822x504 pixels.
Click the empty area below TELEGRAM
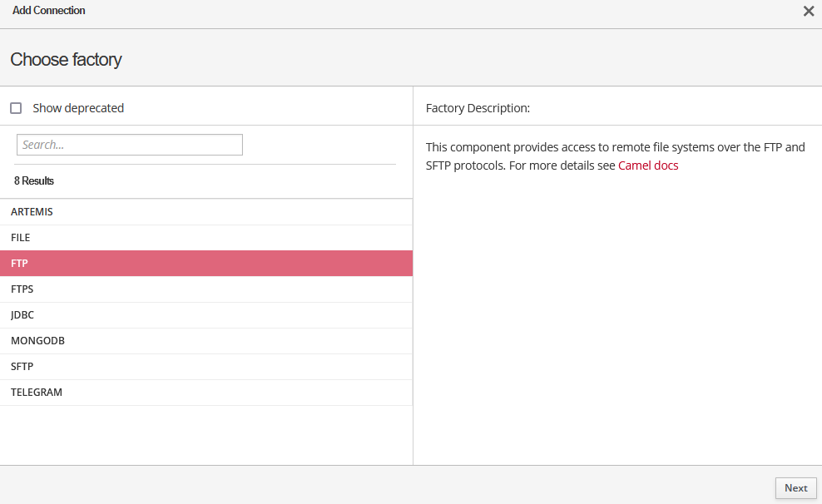(x=205, y=434)
